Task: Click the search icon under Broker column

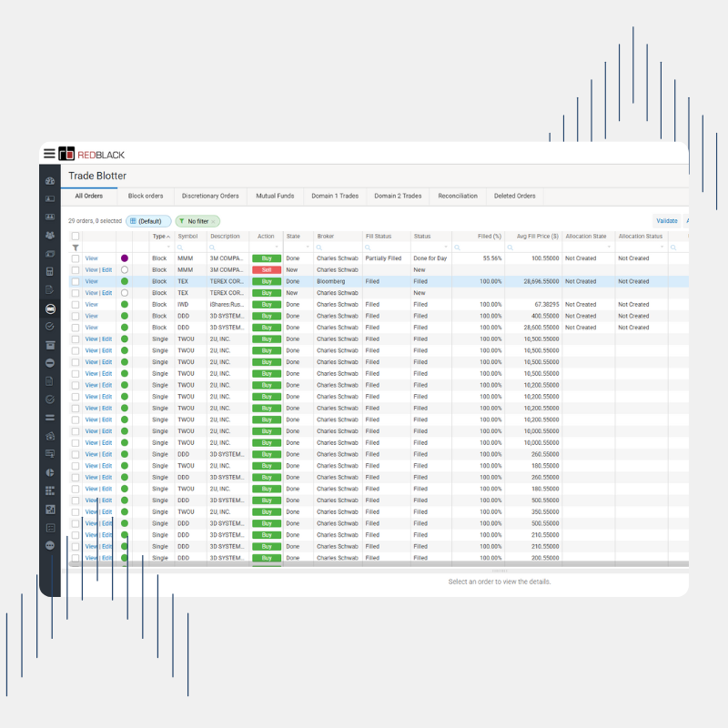Action: pos(319,248)
